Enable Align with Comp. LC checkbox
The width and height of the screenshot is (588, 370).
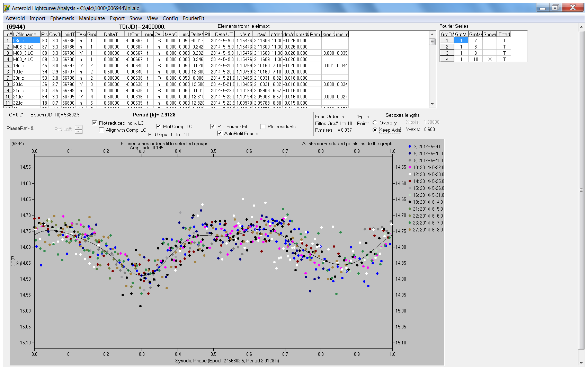coord(101,130)
